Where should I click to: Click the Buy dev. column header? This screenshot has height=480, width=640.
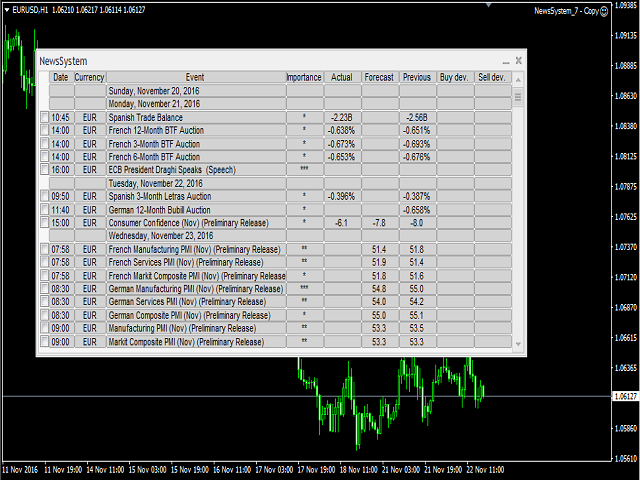pyautogui.click(x=455, y=77)
